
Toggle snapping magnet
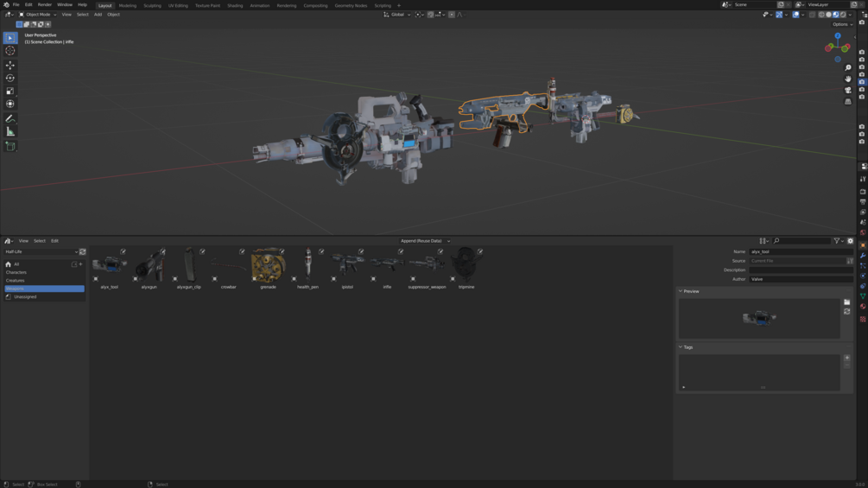(x=431, y=15)
